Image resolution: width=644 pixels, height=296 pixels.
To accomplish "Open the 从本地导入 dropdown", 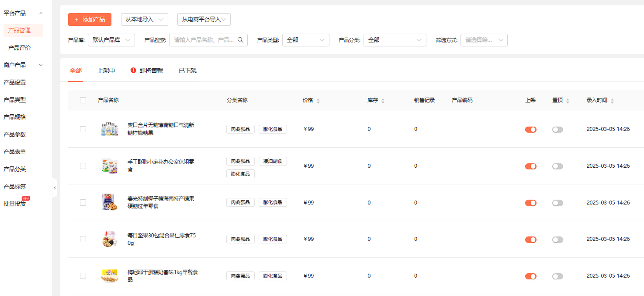I will pyautogui.click(x=144, y=19).
